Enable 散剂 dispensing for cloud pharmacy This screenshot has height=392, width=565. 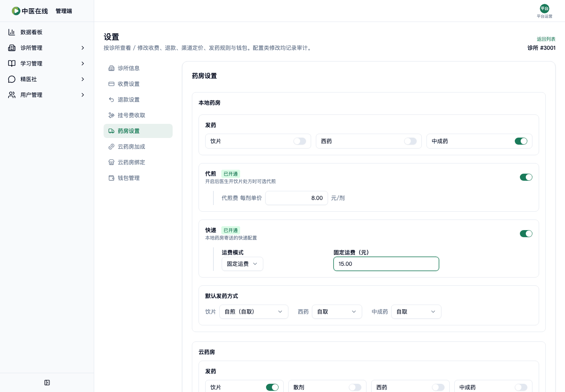click(x=355, y=387)
